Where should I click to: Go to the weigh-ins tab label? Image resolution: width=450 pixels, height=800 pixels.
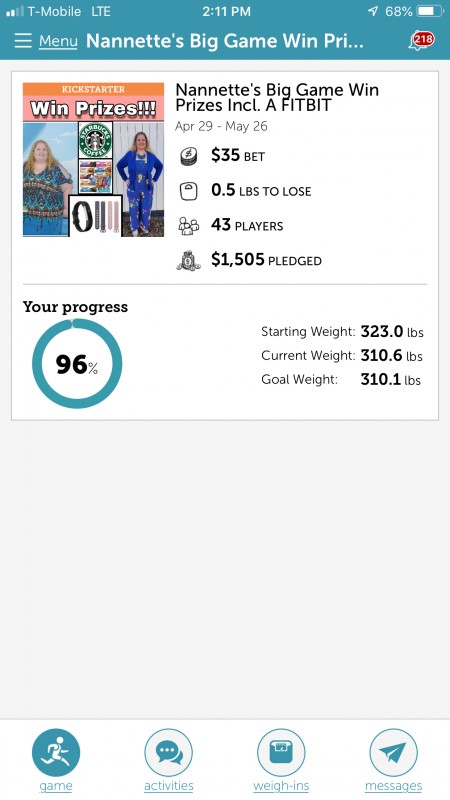[281, 786]
